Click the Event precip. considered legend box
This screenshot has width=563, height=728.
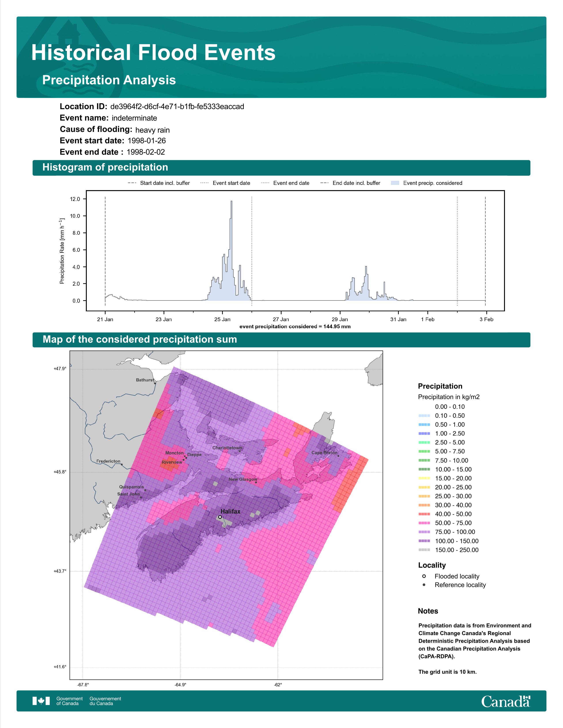click(x=395, y=183)
